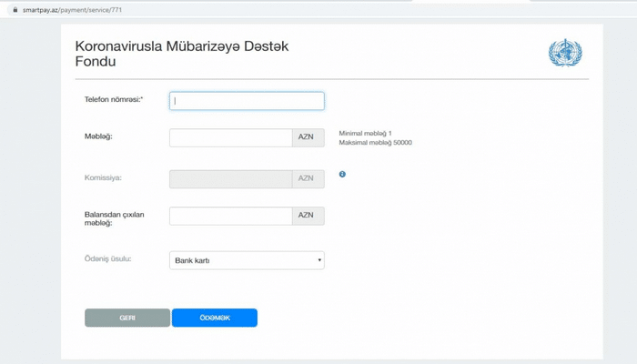Click the 'Balansdan çıxılan məbləğ:' label
The width and height of the screenshot is (637, 364).
114,218
